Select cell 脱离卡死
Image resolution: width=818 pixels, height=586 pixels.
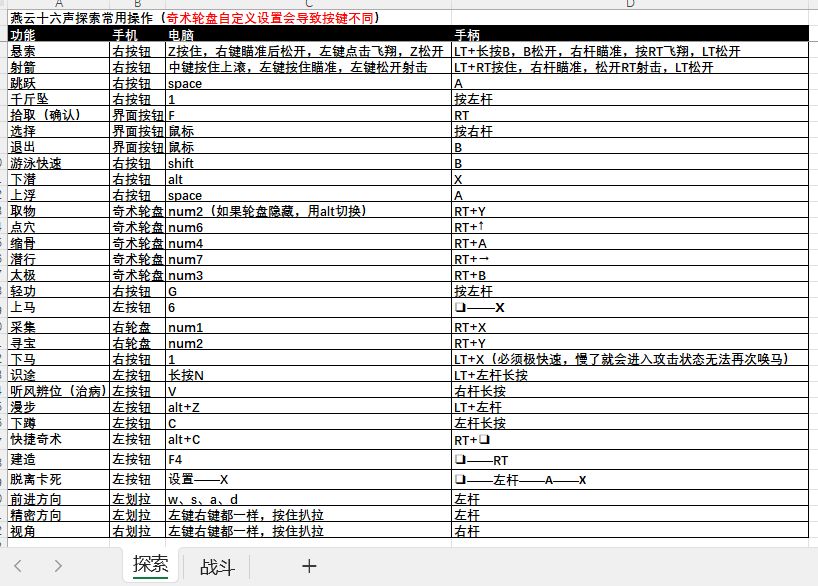(58, 479)
